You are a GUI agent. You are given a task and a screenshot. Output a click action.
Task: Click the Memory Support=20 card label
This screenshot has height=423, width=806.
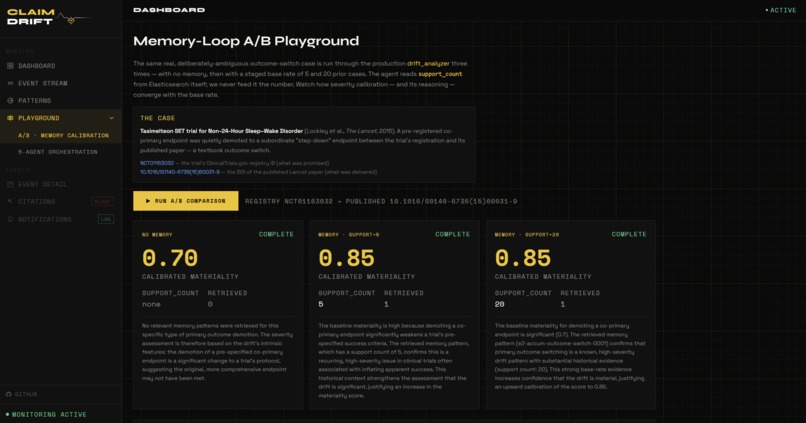(526, 235)
